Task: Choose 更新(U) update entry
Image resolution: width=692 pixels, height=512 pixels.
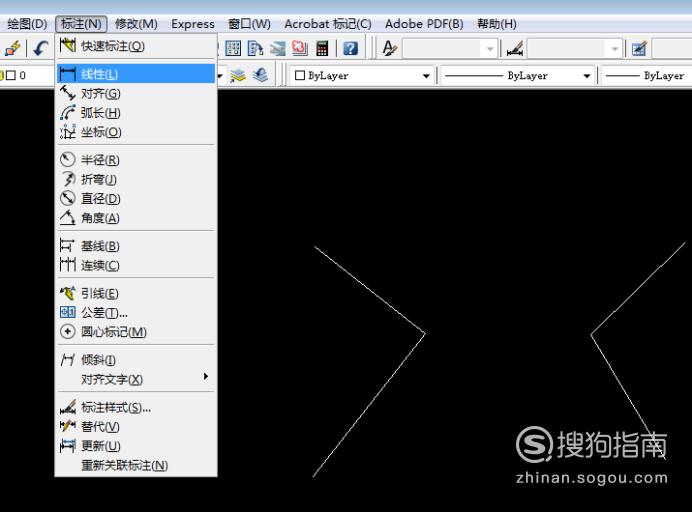Action: coord(136,446)
